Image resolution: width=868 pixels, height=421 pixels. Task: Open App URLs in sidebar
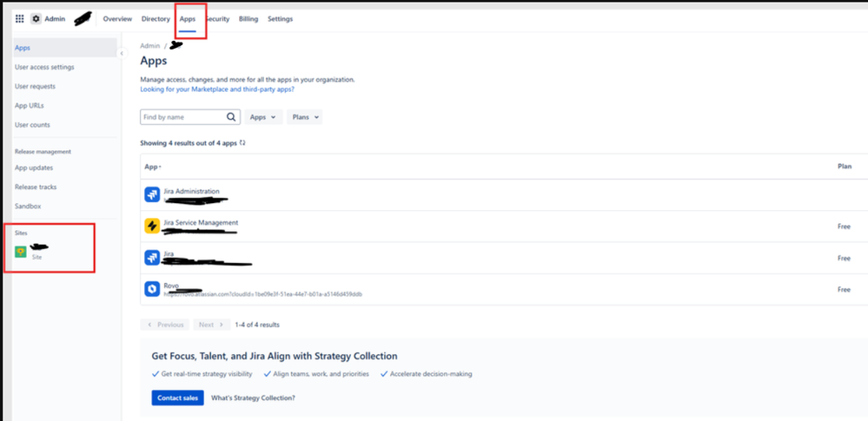coord(30,106)
